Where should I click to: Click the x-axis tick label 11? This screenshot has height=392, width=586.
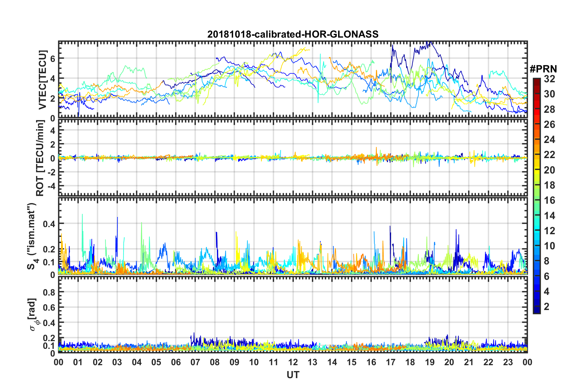coord(274,362)
